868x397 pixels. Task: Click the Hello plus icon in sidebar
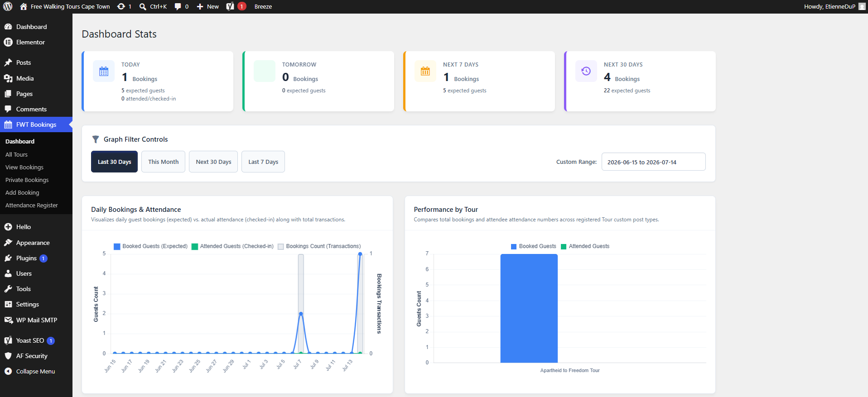tap(8, 227)
